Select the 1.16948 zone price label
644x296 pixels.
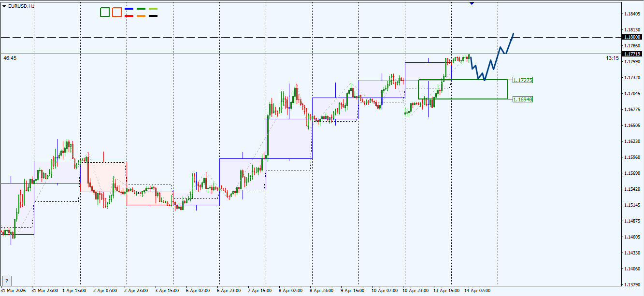tap(523, 99)
